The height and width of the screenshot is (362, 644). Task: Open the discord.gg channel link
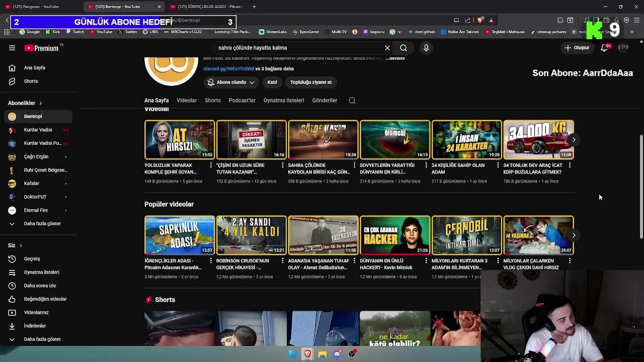[x=228, y=69]
